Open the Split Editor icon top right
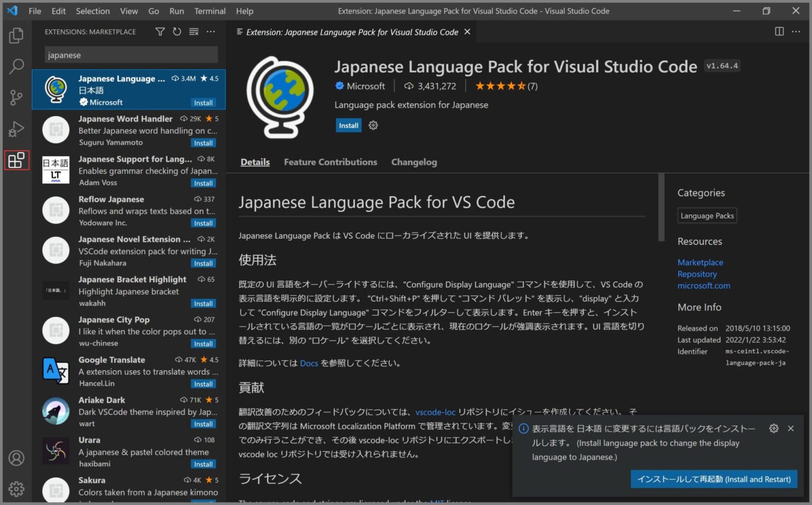The width and height of the screenshot is (812, 505). [x=779, y=32]
